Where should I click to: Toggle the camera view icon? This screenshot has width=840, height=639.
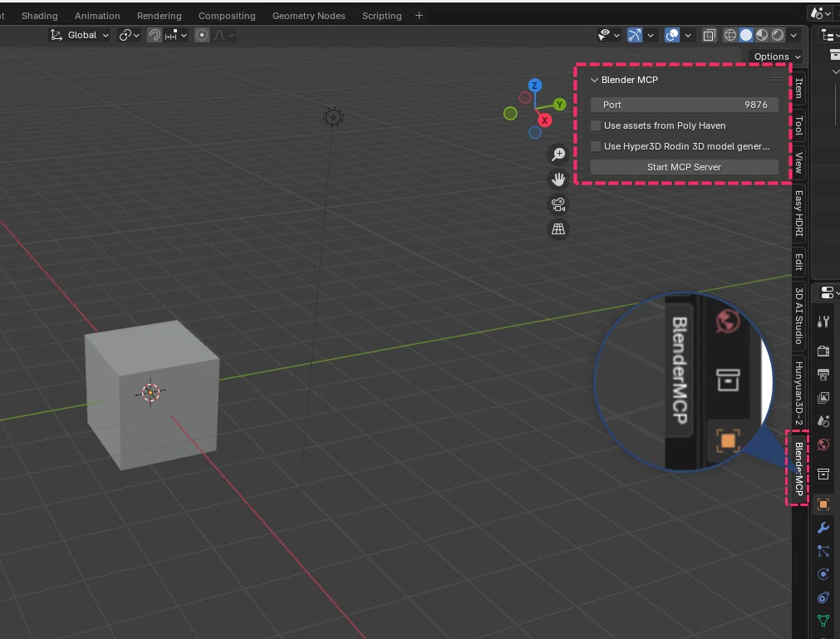558,204
